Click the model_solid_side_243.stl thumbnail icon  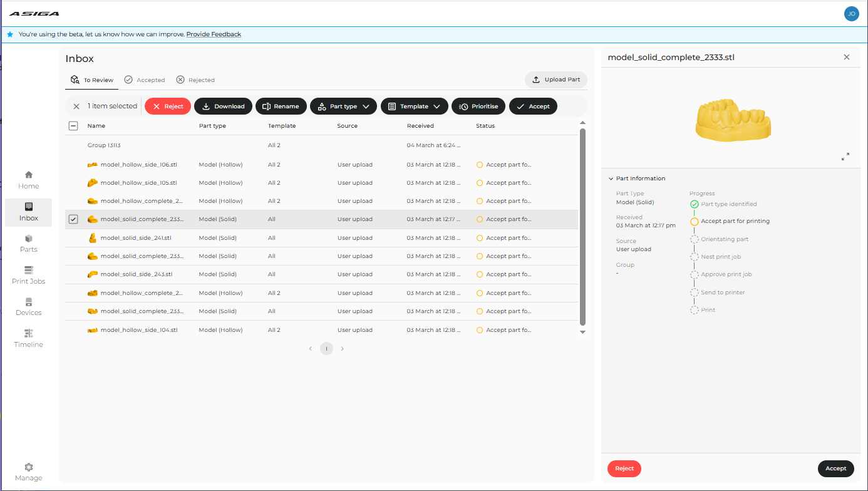[92, 274]
